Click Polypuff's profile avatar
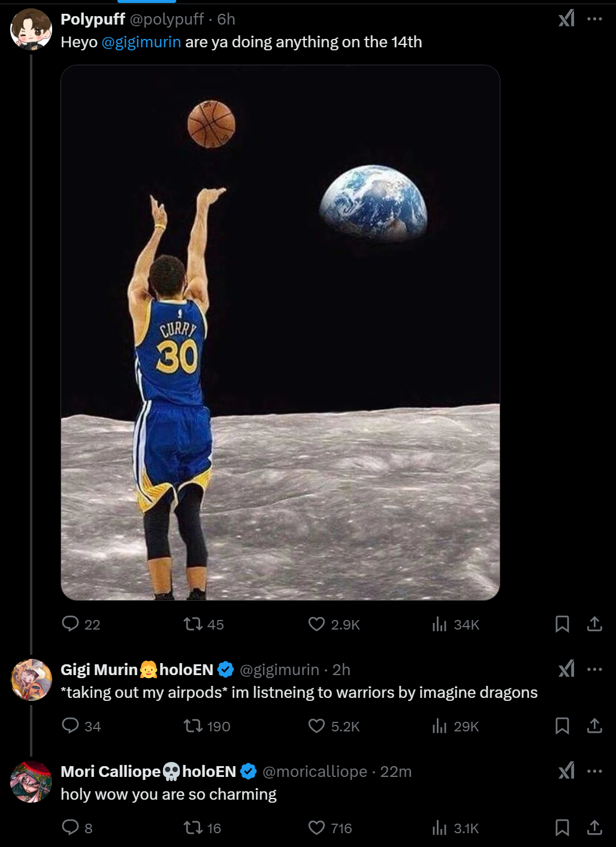 coord(31,29)
